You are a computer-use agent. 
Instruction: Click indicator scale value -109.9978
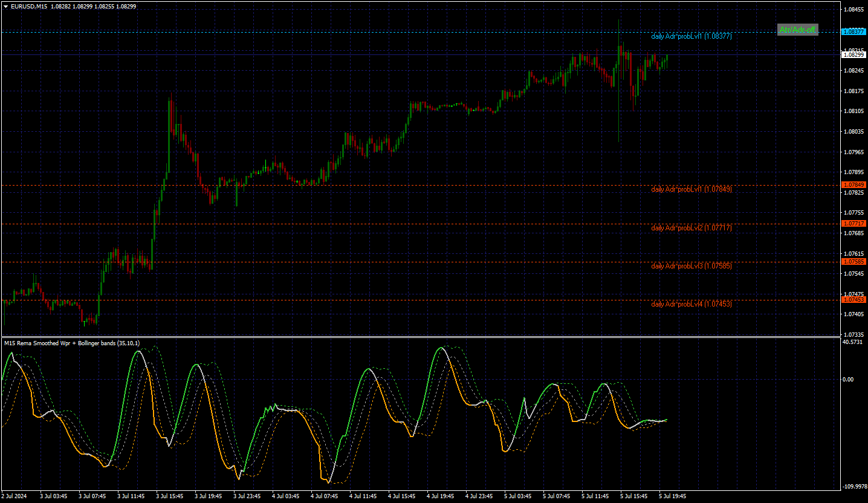853,486
